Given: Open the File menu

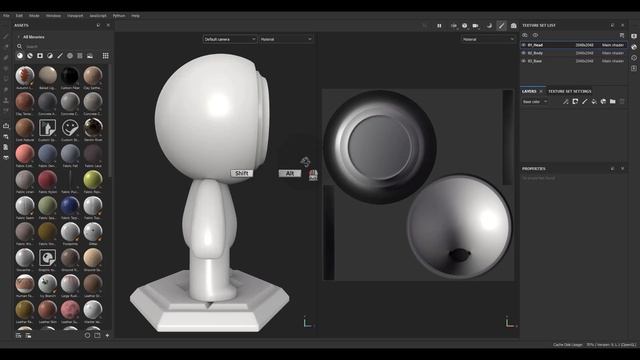Looking at the screenshot, I should pos(6,16).
